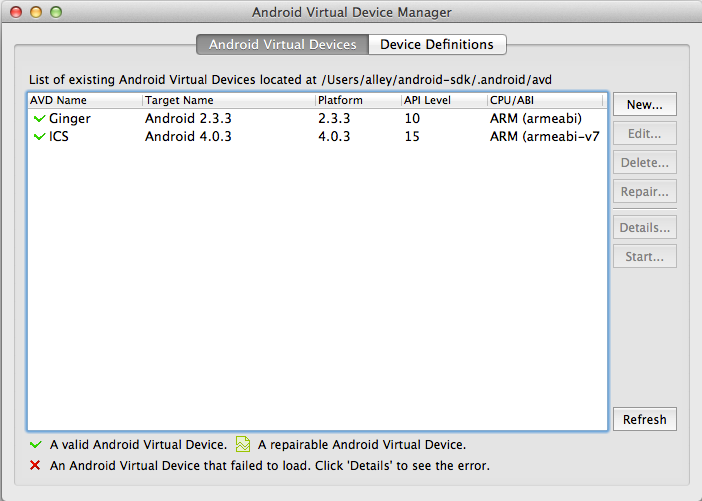
Task: Click the green checkmark beside Ginger
Action: click(39, 119)
